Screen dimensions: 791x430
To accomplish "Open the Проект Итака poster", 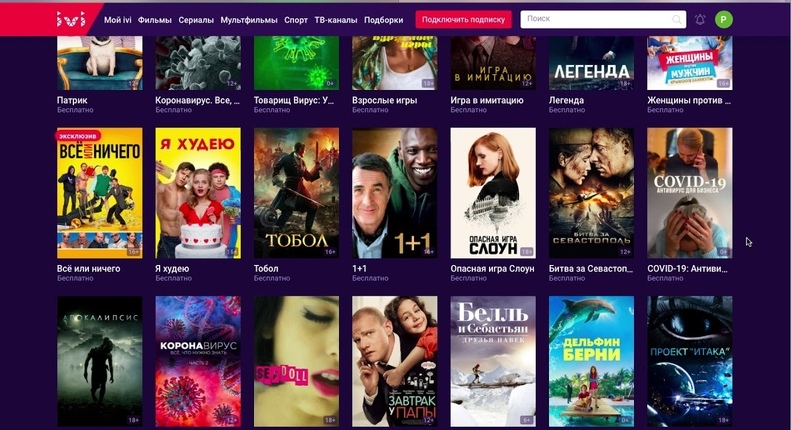I will click(690, 361).
